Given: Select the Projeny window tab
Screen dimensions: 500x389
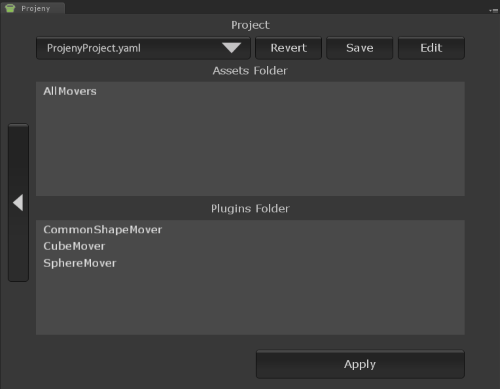Looking at the screenshot, I should pos(33,8).
